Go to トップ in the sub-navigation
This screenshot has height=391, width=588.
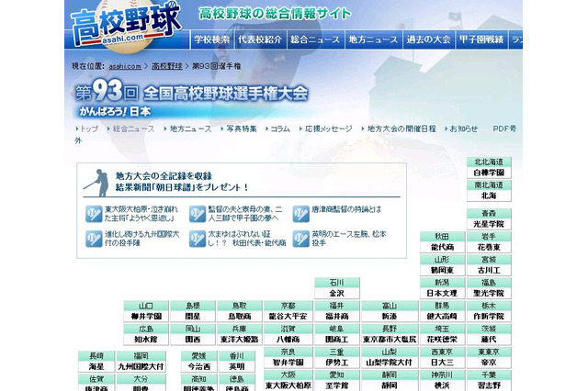pyautogui.click(x=89, y=128)
